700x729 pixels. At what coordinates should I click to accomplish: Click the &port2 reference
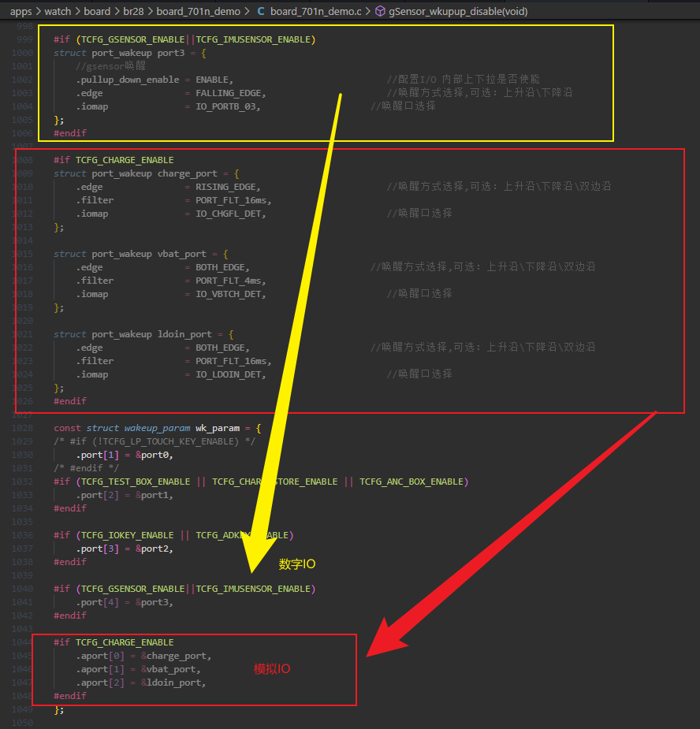tap(152, 549)
